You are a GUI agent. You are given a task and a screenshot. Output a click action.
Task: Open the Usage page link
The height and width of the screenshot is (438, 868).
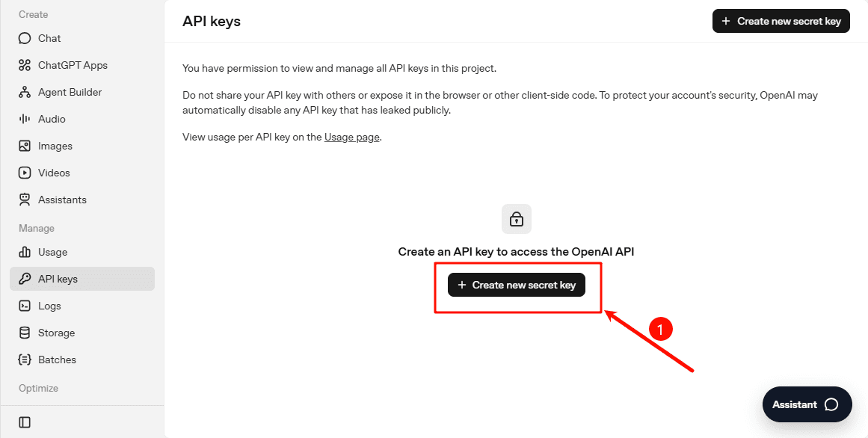pyautogui.click(x=351, y=137)
